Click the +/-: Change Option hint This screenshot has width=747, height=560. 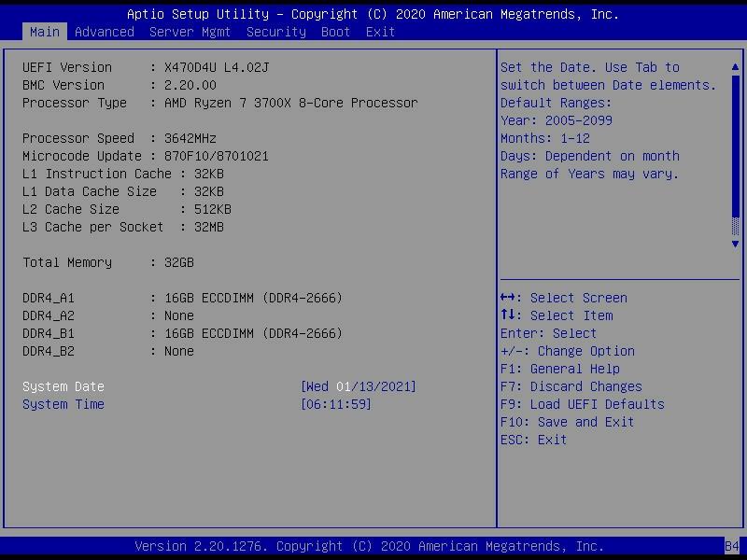pos(568,352)
